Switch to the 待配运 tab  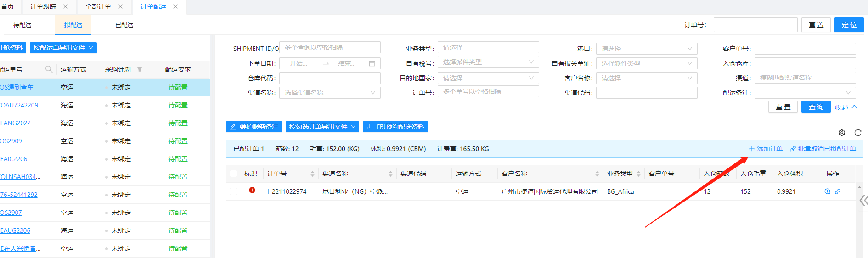pyautogui.click(x=23, y=25)
